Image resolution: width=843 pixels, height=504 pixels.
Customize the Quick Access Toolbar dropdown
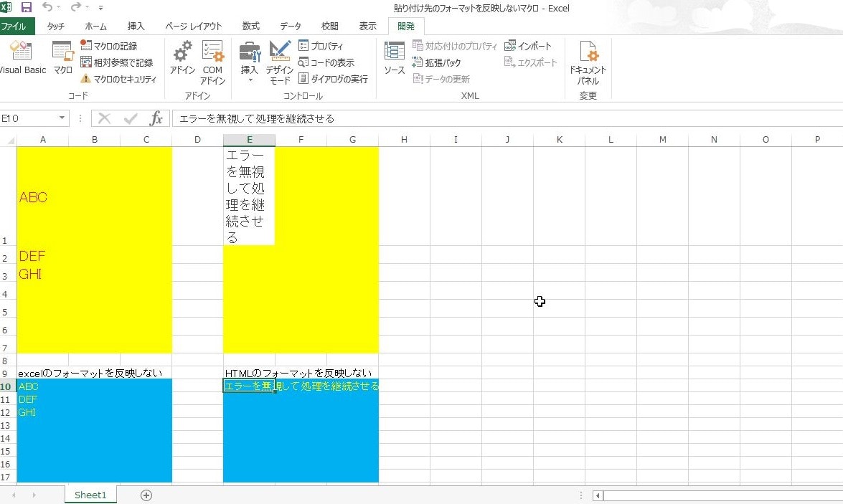101,7
